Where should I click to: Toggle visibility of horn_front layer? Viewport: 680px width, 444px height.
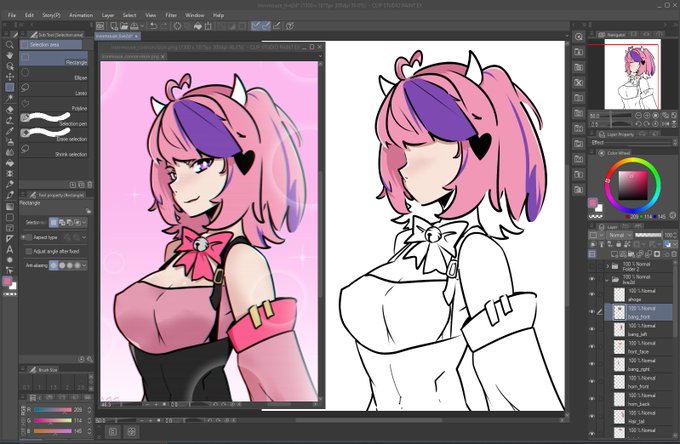[592, 382]
